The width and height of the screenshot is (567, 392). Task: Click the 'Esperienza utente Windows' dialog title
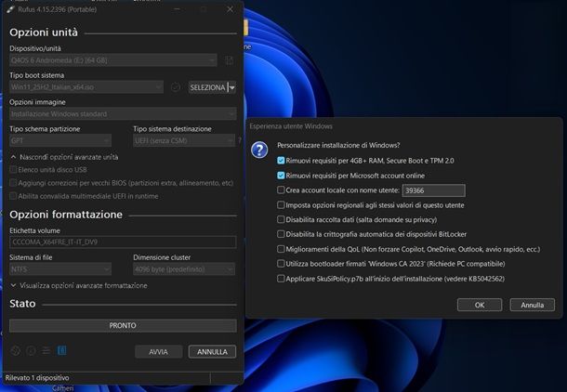click(291, 126)
